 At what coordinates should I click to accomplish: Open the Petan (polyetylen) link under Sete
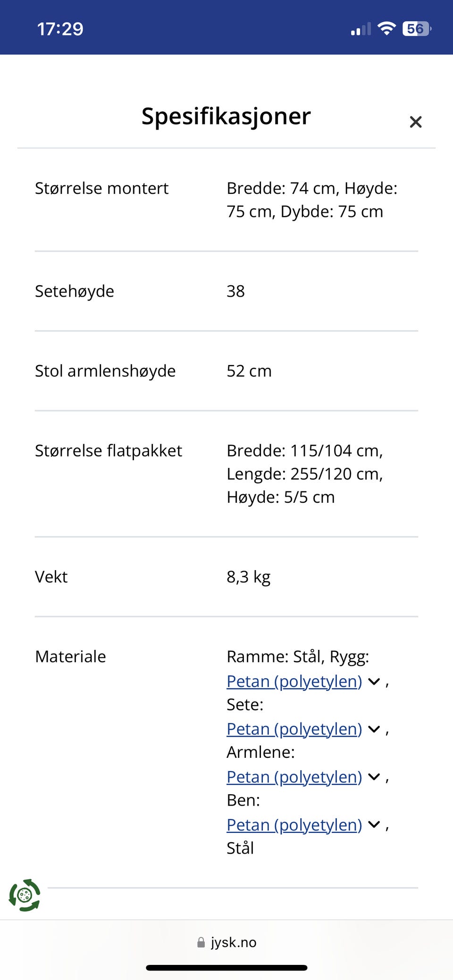point(294,729)
